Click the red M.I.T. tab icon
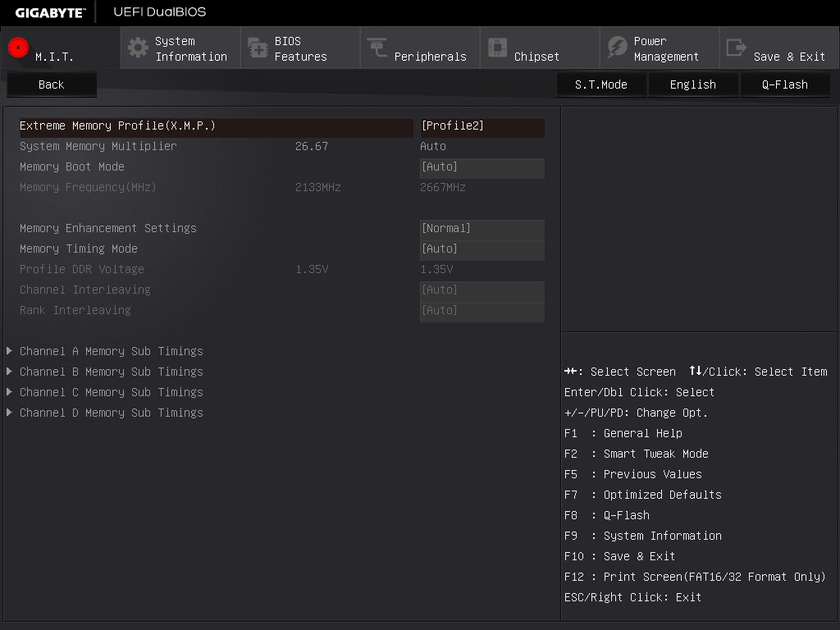Image resolution: width=840 pixels, height=630 pixels. coord(18,48)
